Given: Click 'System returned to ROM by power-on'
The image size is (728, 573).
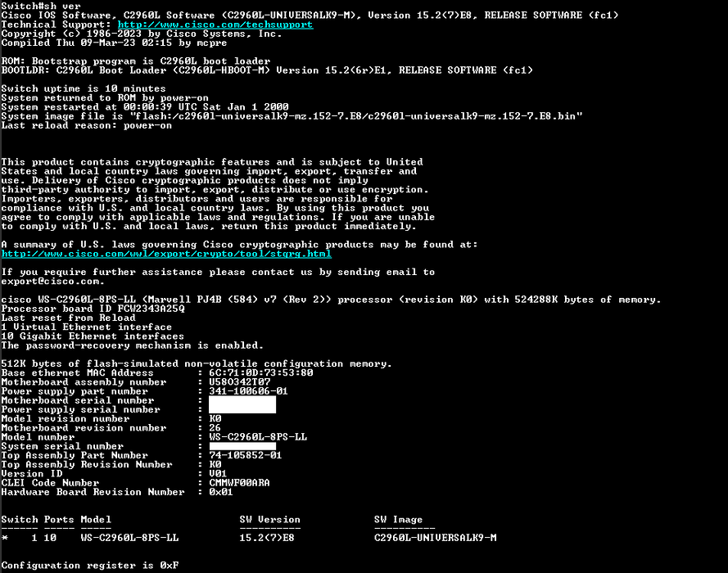Looking at the screenshot, I should pyautogui.click(x=105, y=98).
